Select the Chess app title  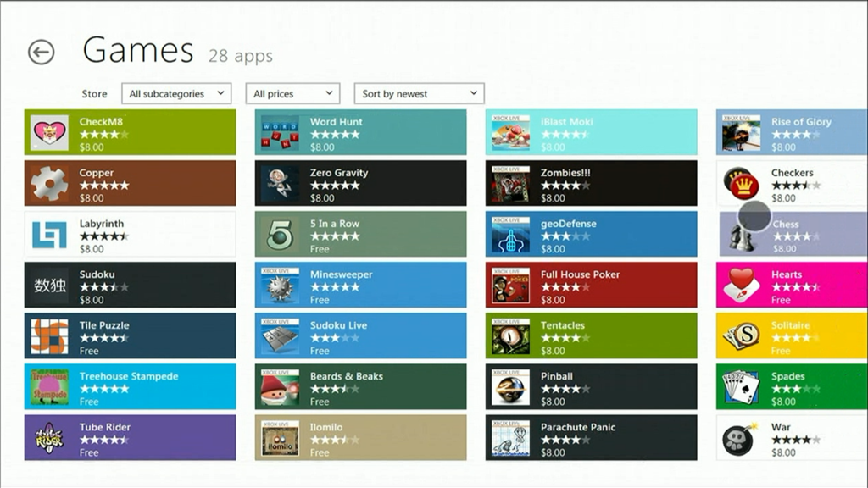[786, 224]
